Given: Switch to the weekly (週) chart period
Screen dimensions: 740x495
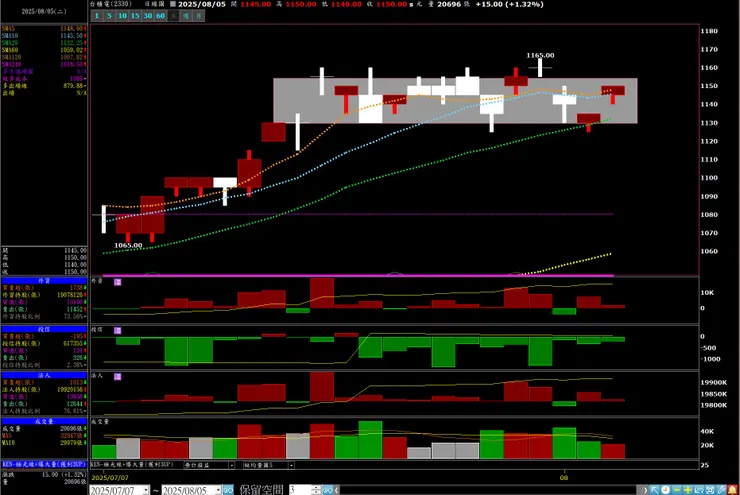Looking at the screenshot, I should pyautogui.click(x=186, y=16).
